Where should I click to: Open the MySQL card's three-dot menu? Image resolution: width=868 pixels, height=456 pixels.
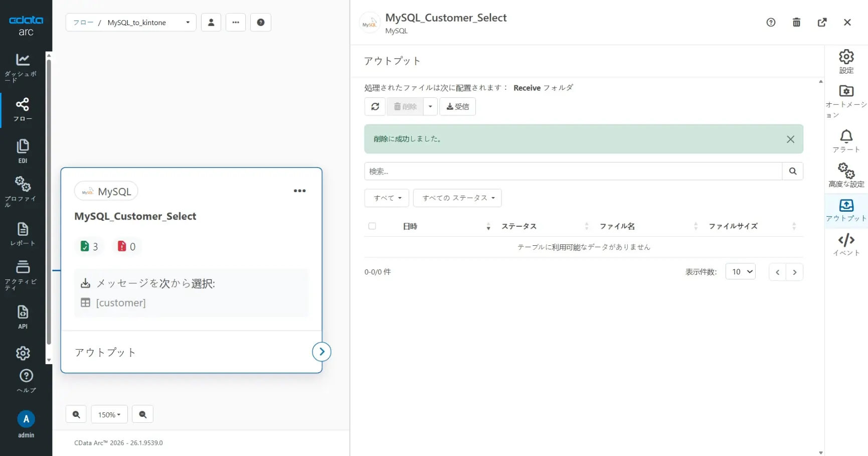point(300,191)
